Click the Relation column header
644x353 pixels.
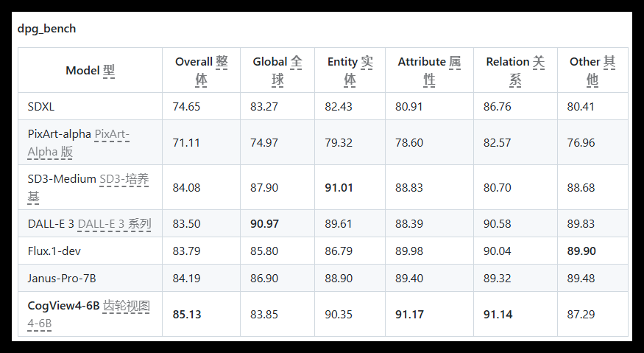515,70
